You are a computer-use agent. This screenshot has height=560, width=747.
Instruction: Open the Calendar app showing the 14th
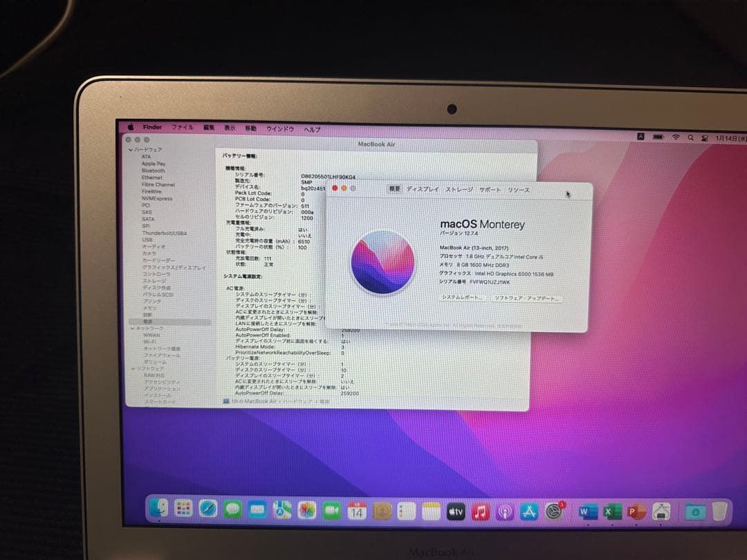pyautogui.click(x=357, y=512)
